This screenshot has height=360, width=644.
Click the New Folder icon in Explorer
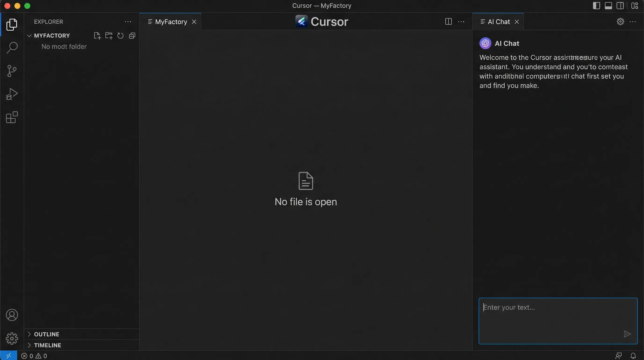coord(109,36)
